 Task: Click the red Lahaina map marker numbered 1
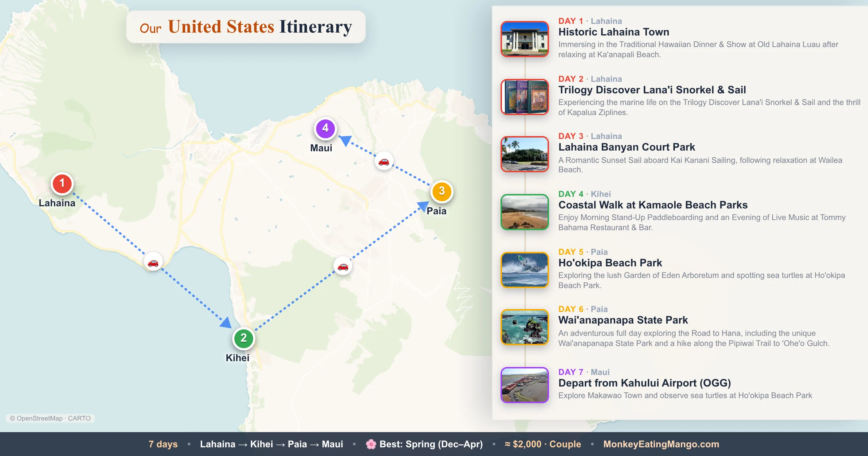pos(62,183)
